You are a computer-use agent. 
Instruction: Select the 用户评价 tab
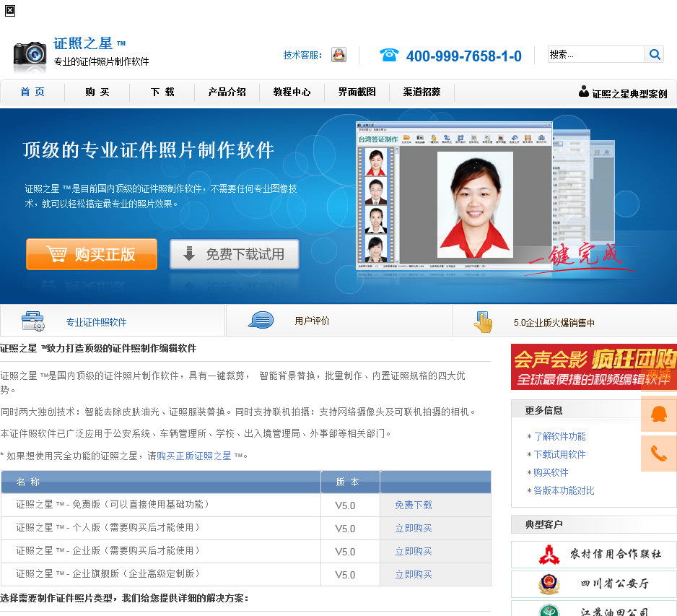339,321
